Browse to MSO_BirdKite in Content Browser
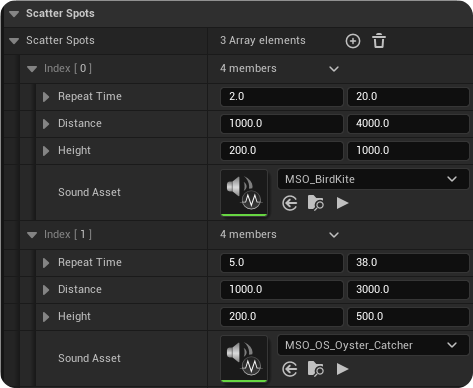The height and width of the screenshot is (388, 473). (315, 203)
